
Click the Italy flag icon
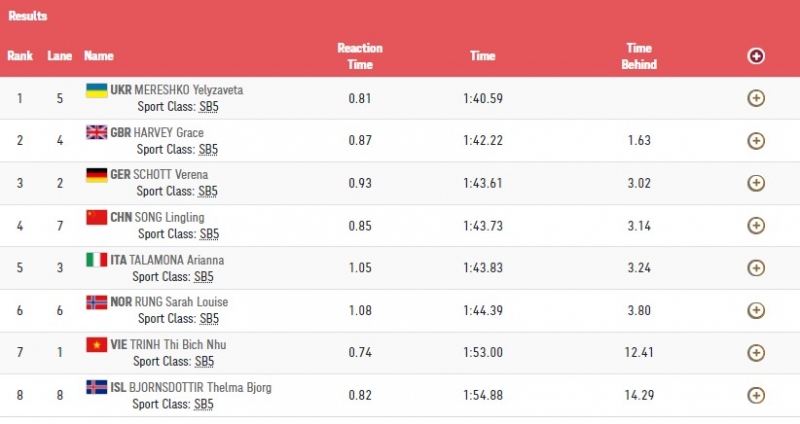tap(96, 259)
